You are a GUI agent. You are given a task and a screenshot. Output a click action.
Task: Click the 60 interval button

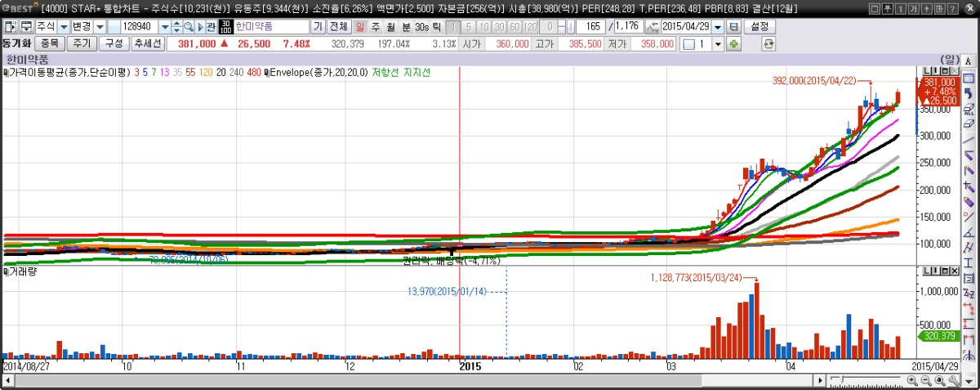[515, 27]
